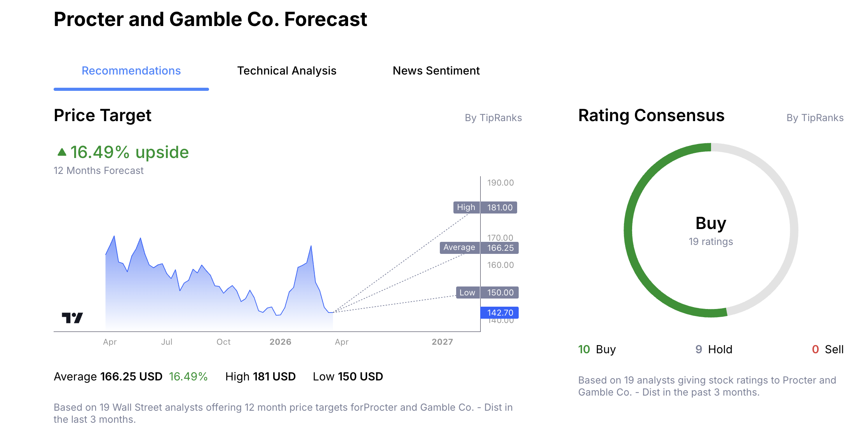Select the 2026 label on the chart axis
The image size is (868, 434).
pyautogui.click(x=281, y=342)
